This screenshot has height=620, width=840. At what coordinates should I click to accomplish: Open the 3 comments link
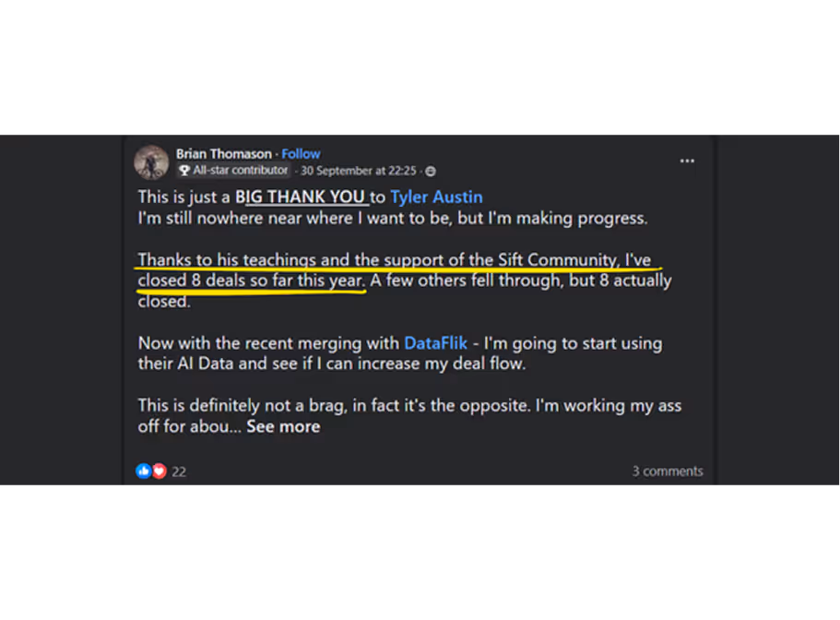668,471
